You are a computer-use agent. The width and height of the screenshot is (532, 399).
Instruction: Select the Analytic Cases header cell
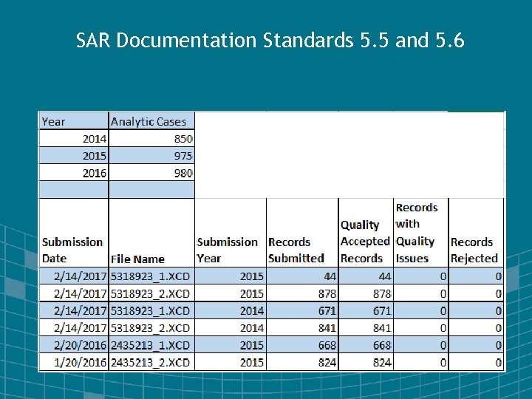151,121
